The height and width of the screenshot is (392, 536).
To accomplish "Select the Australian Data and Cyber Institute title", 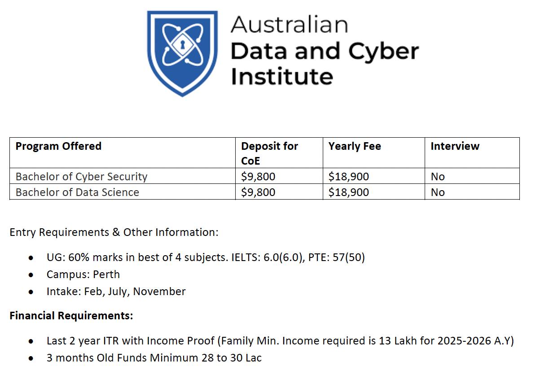I will [x=325, y=51].
